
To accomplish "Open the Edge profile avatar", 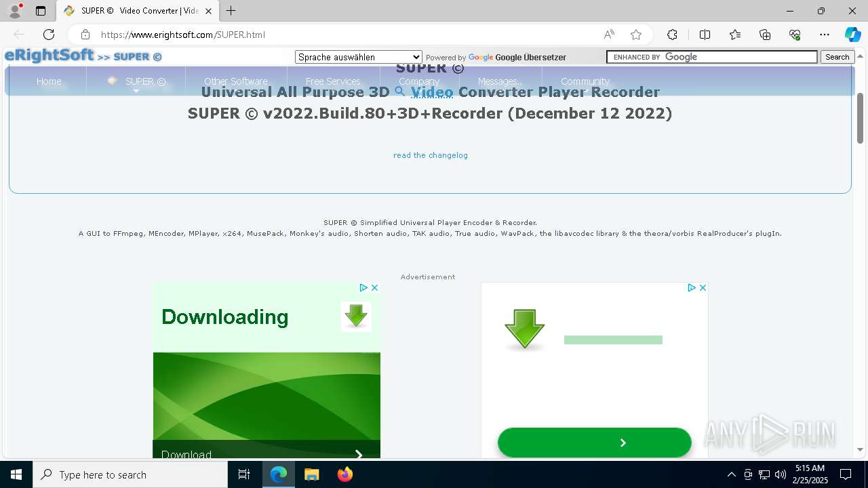I will [x=15, y=11].
